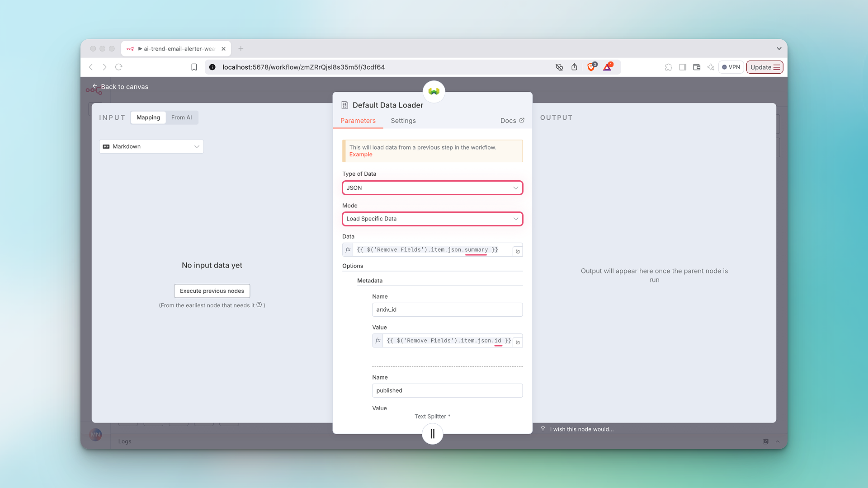The image size is (868, 488).
Task: Open the Parameters tab
Action: tap(358, 121)
